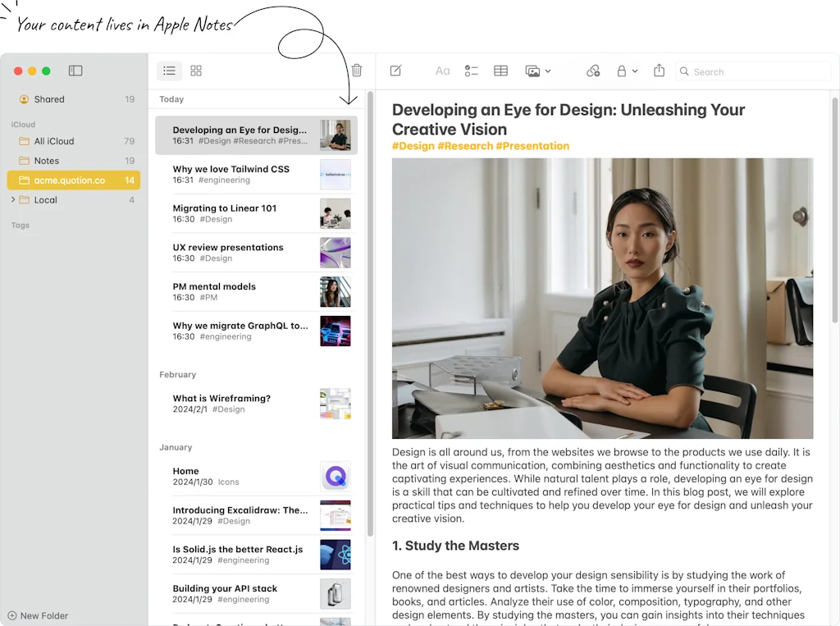This screenshot has width=840, height=626.
Task: Click the PM mental models thumbnail
Action: pyautogui.click(x=335, y=292)
